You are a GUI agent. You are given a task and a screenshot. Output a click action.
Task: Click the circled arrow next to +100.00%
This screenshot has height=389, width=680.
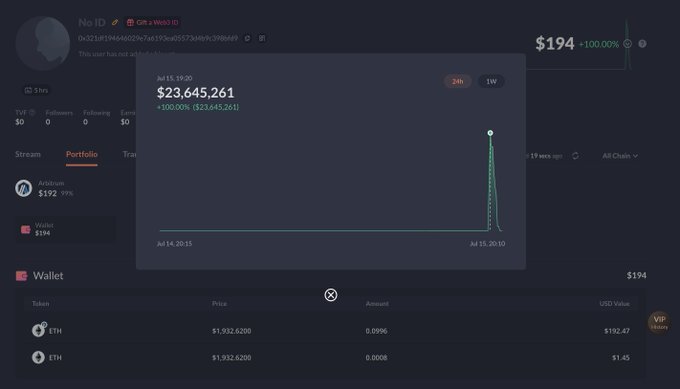coord(627,44)
